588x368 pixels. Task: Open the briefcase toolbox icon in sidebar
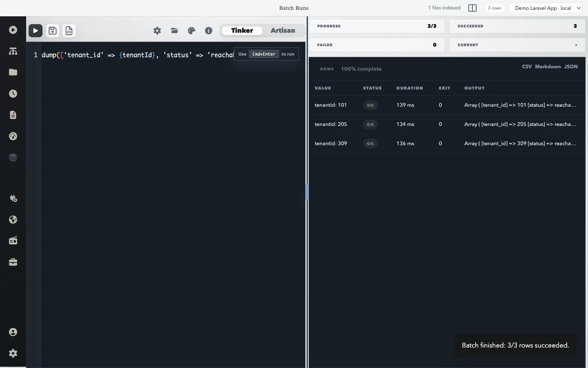tap(13, 262)
